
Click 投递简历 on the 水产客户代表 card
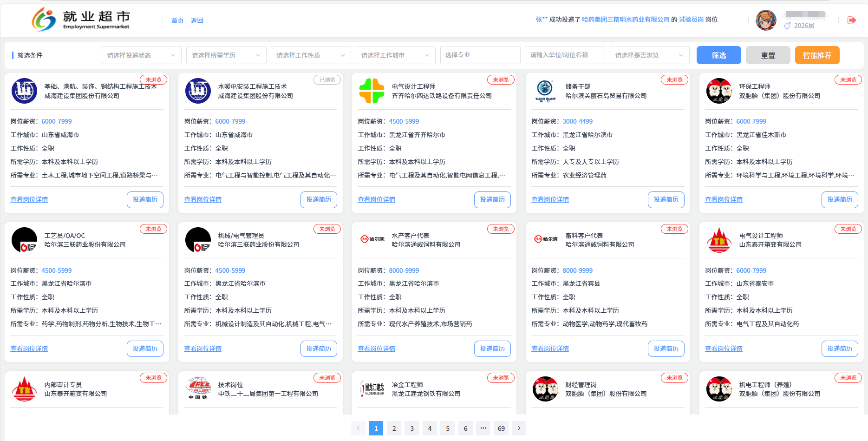(492, 349)
